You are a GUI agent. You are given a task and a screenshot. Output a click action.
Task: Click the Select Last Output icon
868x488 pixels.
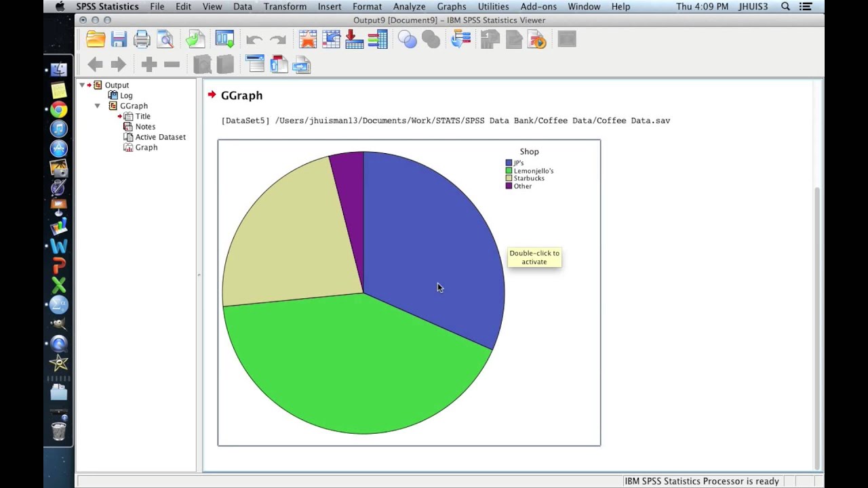(x=460, y=39)
